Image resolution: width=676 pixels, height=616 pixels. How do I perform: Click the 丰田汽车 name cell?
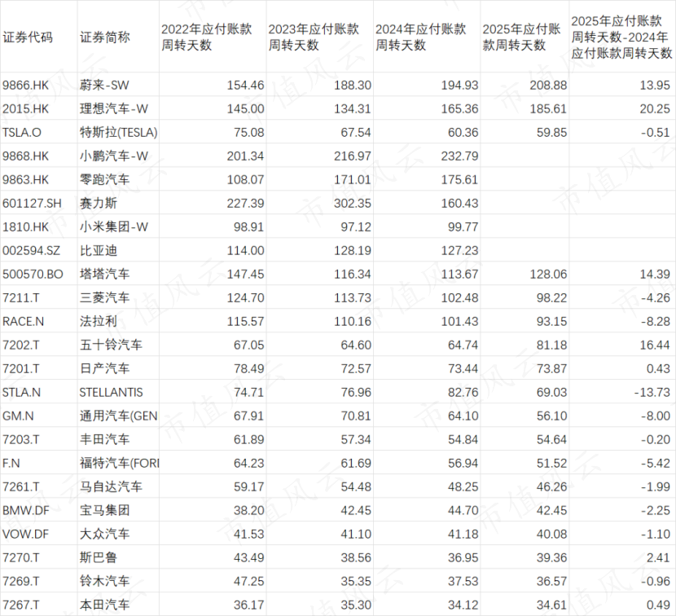pos(104,440)
